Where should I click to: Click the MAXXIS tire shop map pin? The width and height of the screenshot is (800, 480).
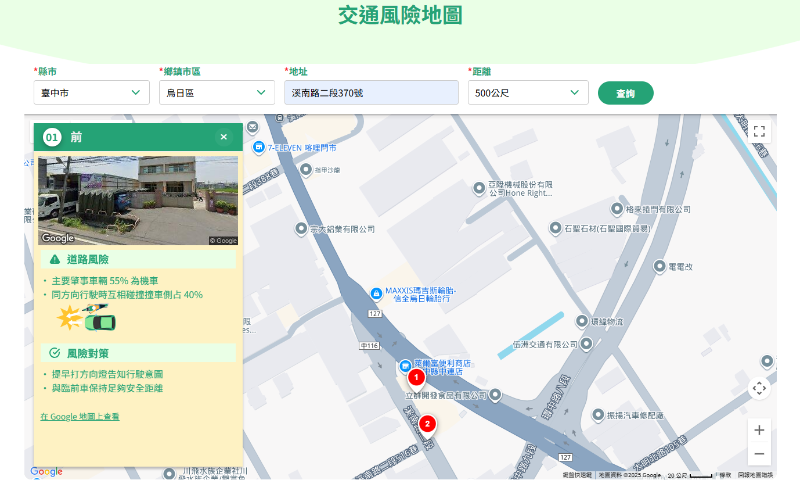tap(376, 292)
